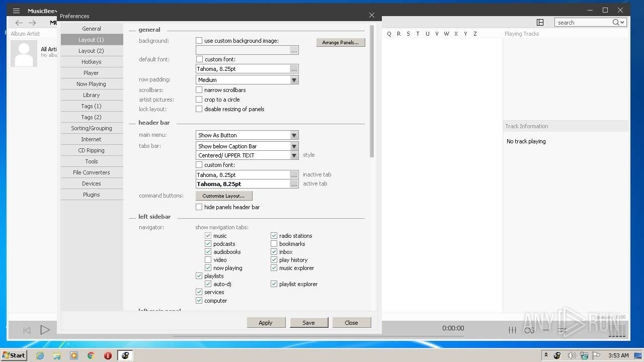
Task: Open Windows Media Player taskbar icon
Action: click(x=74, y=355)
